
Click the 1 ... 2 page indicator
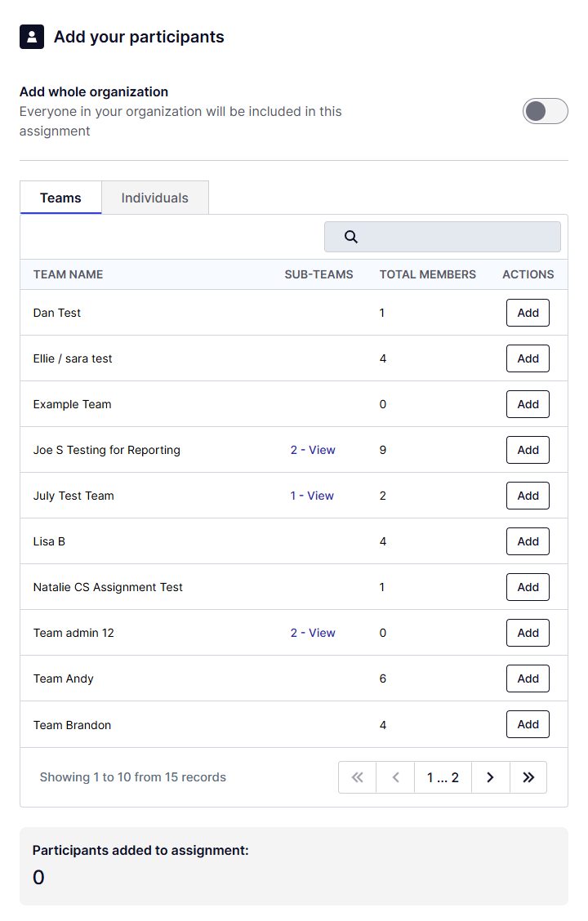click(443, 777)
